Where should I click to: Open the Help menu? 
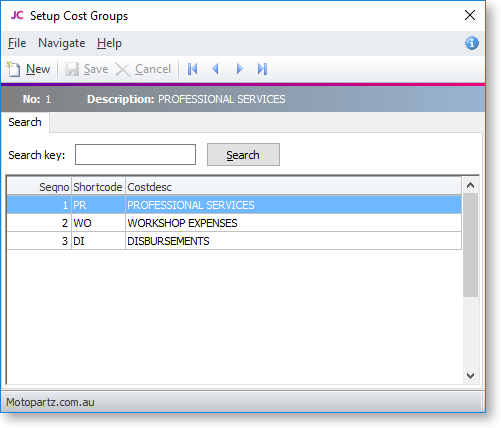pyautogui.click(x=109, y=43)
